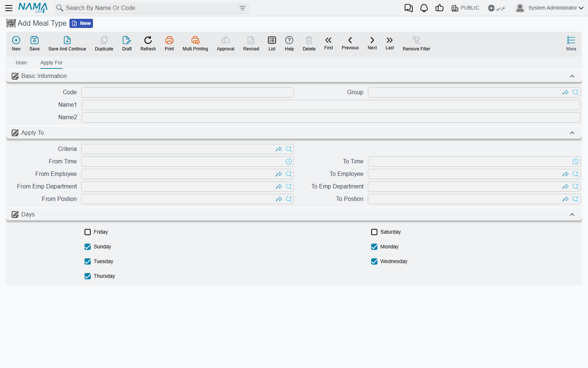Open Help for this screen
The width and height of the screenshot is (588, 368).
point(289,43)
